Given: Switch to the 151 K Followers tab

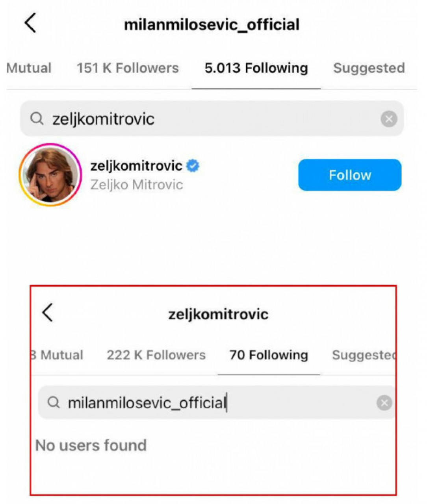Looking at the screenshot, I should coord(128,68).
